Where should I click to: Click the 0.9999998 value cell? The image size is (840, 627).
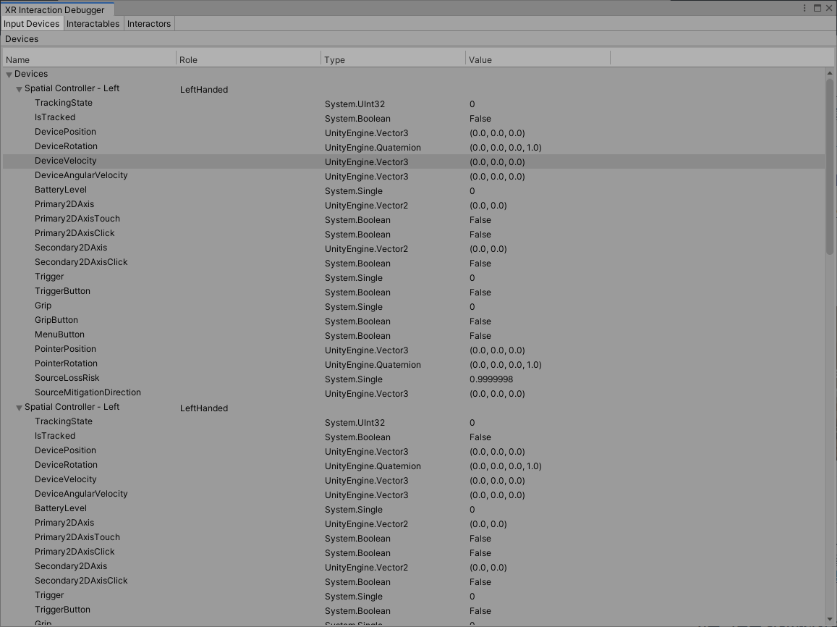[x=491, y=379]
